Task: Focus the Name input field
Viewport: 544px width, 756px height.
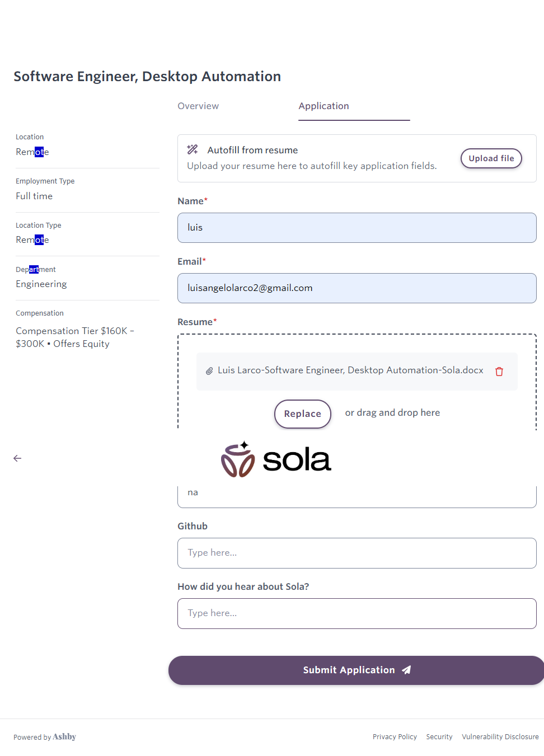Action: (x=357, y=228)
